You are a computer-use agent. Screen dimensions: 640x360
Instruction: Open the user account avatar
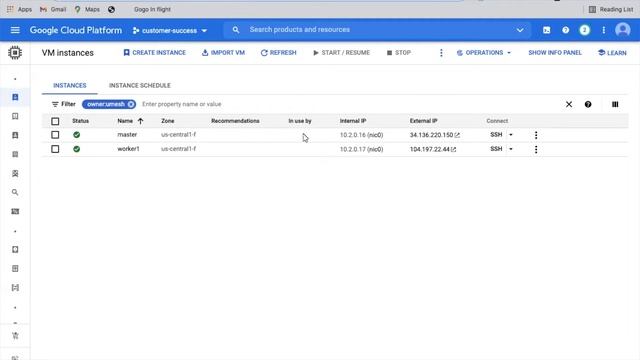pyautogui.click(x=622, y=30)
